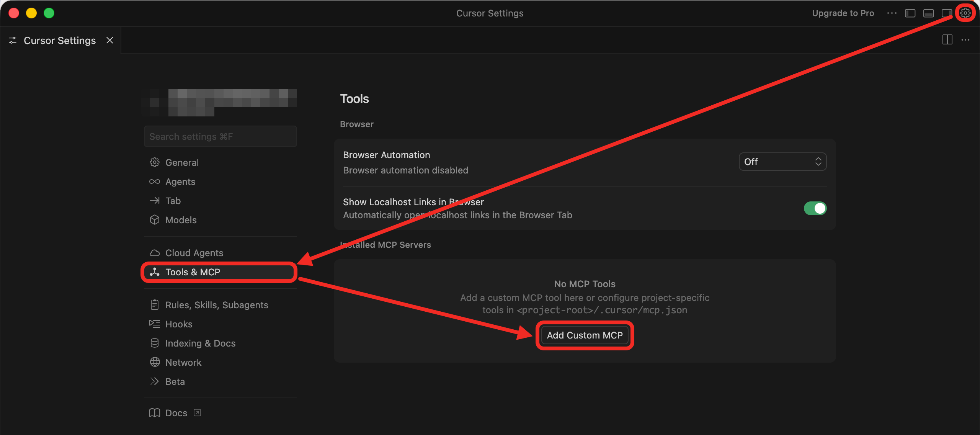Screen dimensions: 980x435
Task: Toggle the bottom panel layout icon
Action: [x=928, y=13]
